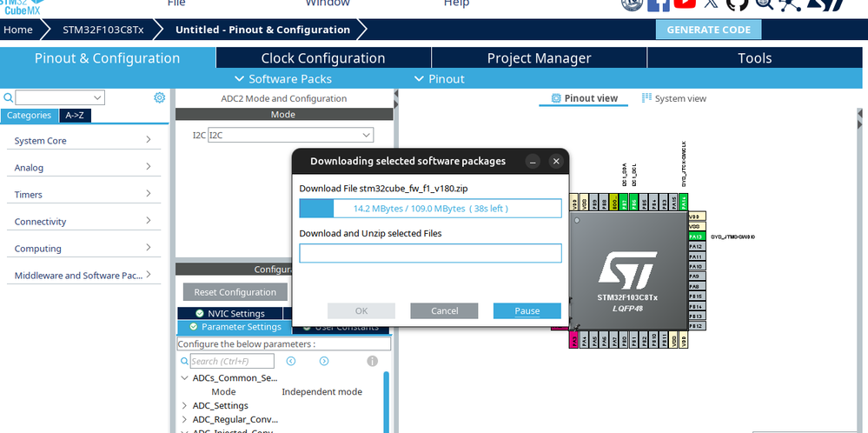Expand the Connectivity category
Screen dimensions: 868x433
click(x=83, y=222)
